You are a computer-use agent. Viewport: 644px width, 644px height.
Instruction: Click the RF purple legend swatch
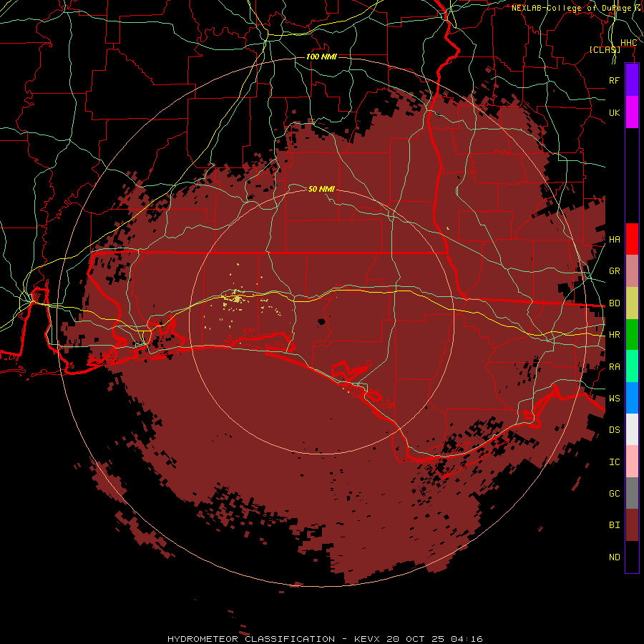(632, 80)
